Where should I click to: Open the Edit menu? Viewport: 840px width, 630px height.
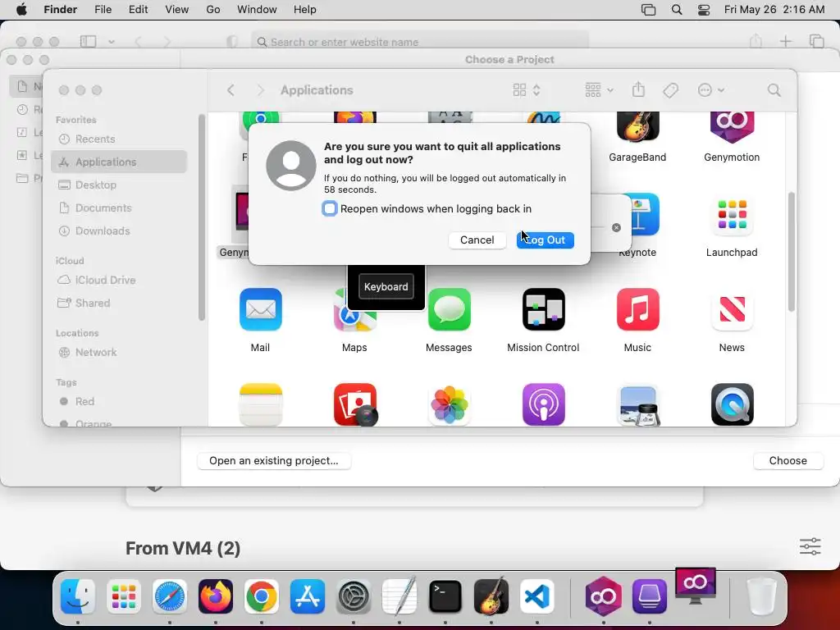pos(138,10)
